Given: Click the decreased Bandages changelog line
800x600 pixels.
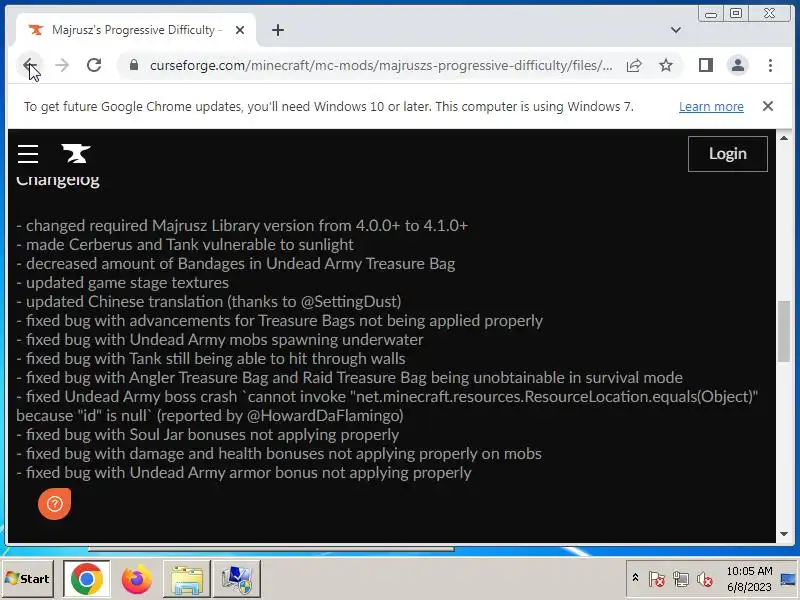Looking at the screenshot, I should tap(236, 264).
